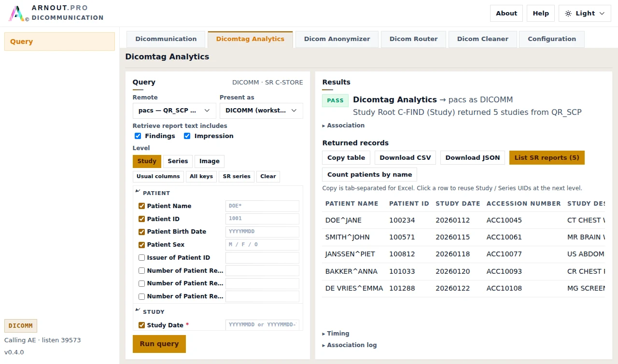Select the SMITH^JOHN row
Image resolution: width=618 pixels, height=364 pixels.
(463, 237)
